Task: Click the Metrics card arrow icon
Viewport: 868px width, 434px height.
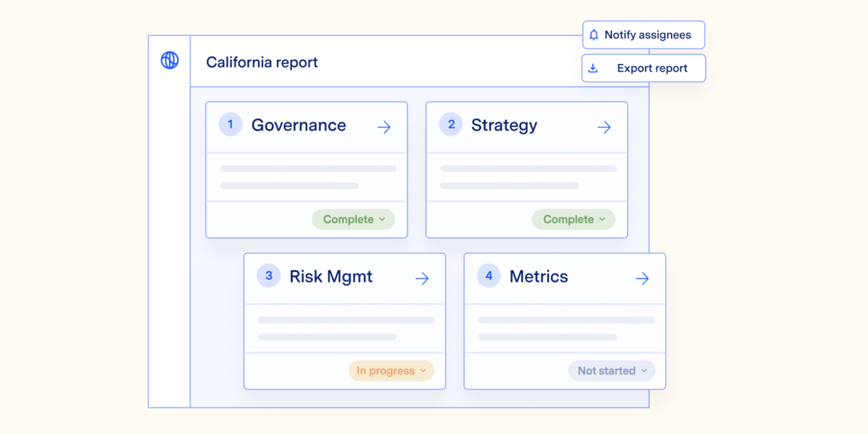Action: [642, 278]
